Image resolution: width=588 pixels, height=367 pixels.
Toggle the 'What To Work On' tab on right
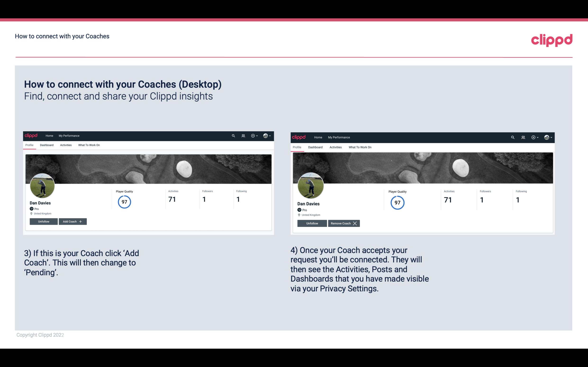(x=359, y=147)
